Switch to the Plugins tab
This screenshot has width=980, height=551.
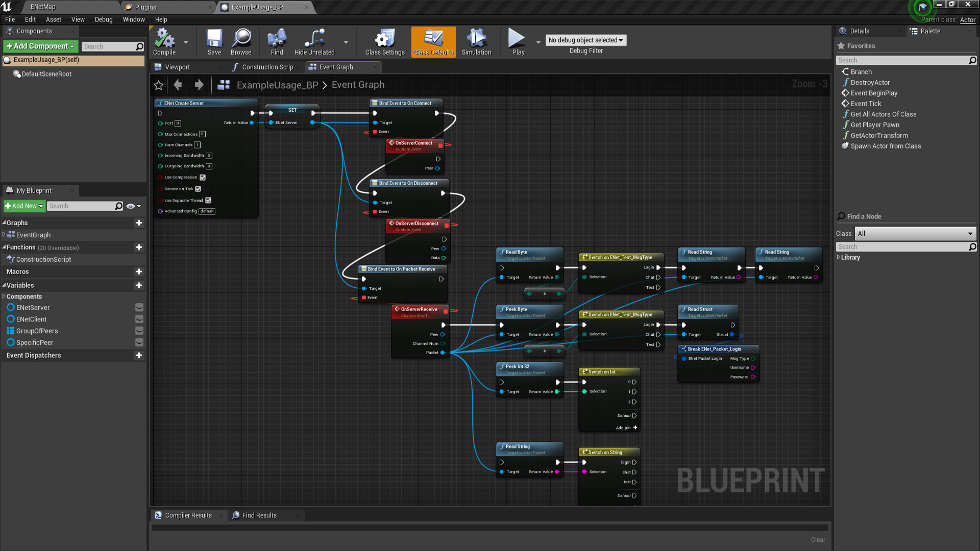(x=145, y=7)
